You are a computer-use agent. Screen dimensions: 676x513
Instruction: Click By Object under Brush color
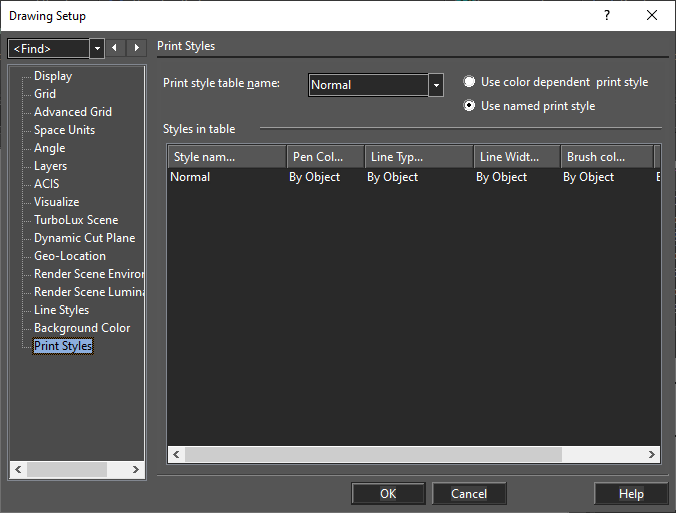click(x=588, y=177)
